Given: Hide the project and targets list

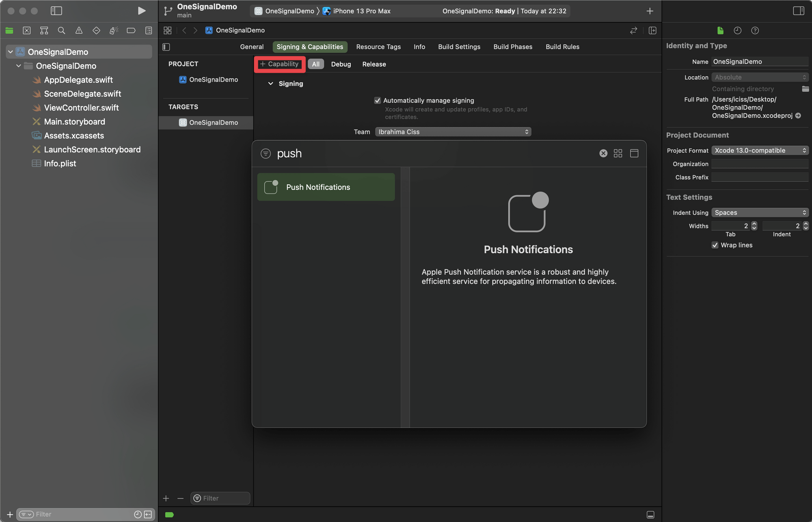Looking at the screenshot, I should 166,47.
